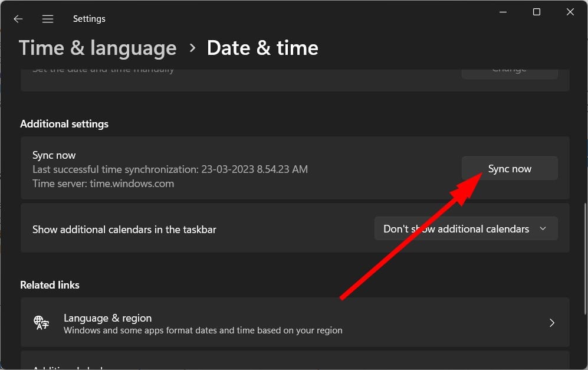Click the Additional settings heading
Screen dimensions: 588x370
pos(64,124)
